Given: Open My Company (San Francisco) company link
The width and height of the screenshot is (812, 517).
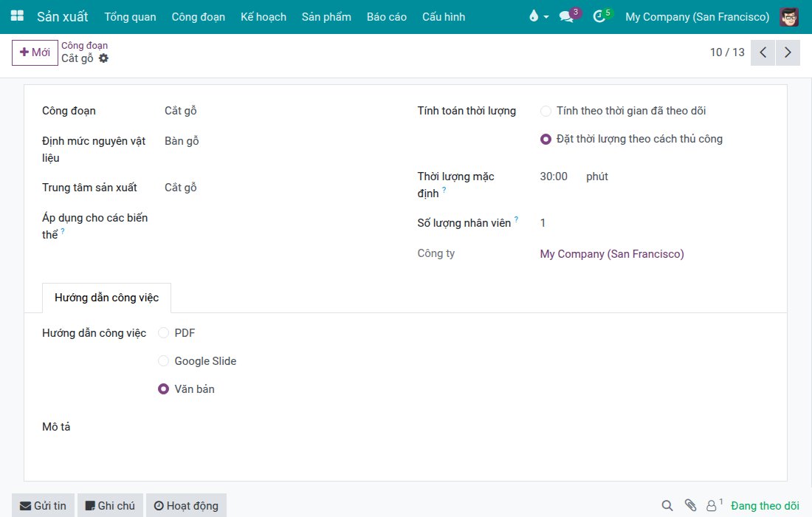Looking at the screenshot, I should click(x=612, y=254).
